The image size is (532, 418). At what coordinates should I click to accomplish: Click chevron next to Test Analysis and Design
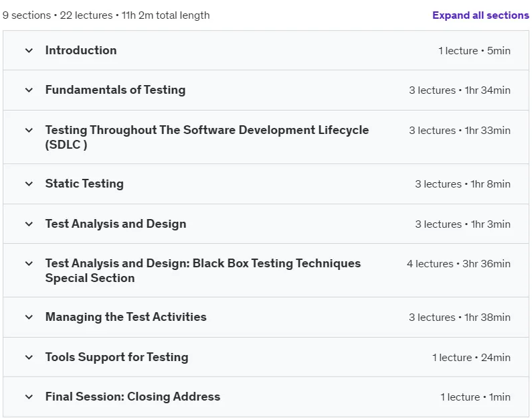pos(29,224)
